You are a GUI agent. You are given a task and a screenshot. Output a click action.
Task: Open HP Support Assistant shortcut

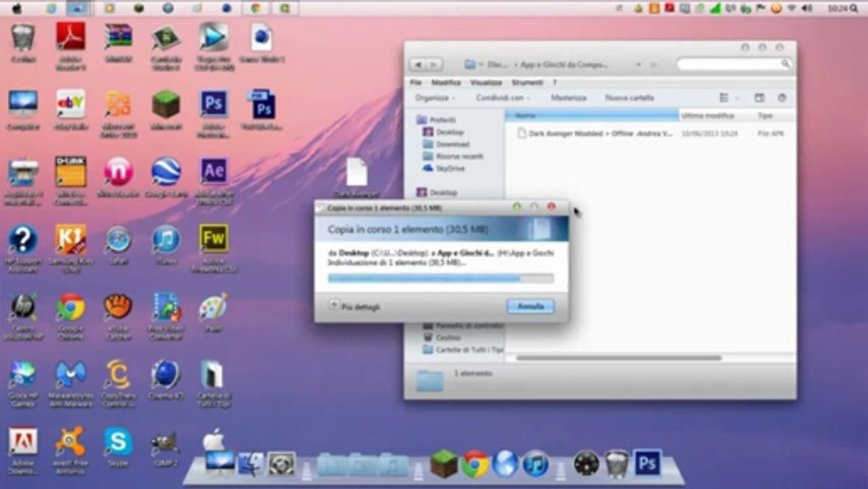tap(23, 239)
